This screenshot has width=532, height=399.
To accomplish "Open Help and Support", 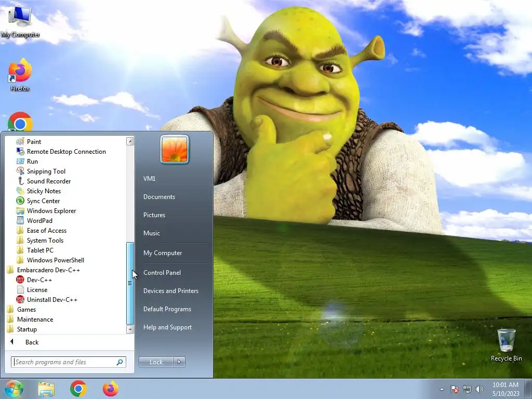I will tap(168, 327).
